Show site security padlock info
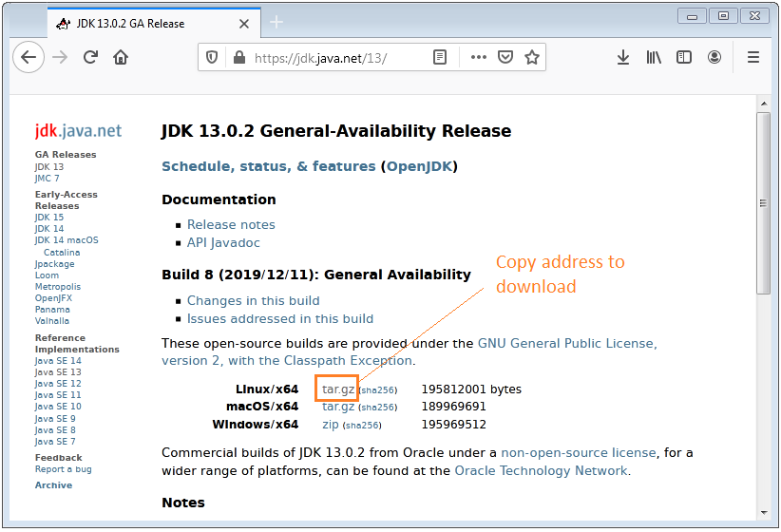The width and height of the screenshot is (781, 532). (239, 58)
